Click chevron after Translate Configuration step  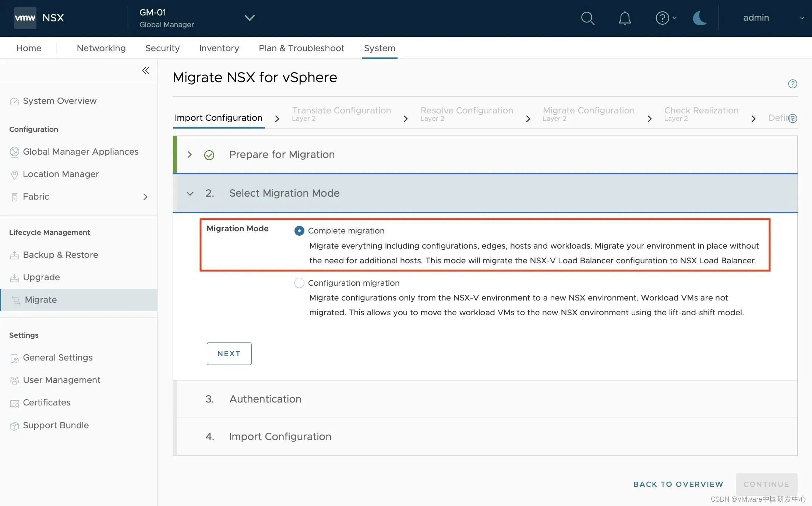[x=406, y=119]
